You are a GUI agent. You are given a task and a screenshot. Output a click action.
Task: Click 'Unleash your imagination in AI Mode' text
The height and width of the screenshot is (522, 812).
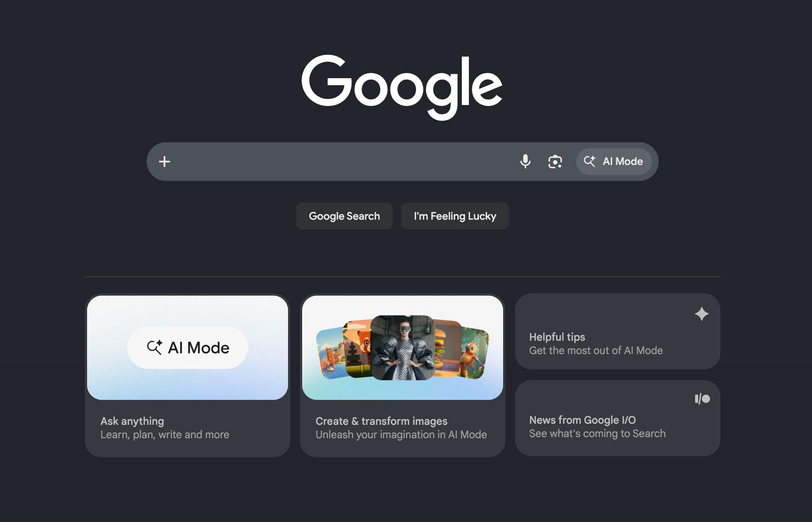401,435
